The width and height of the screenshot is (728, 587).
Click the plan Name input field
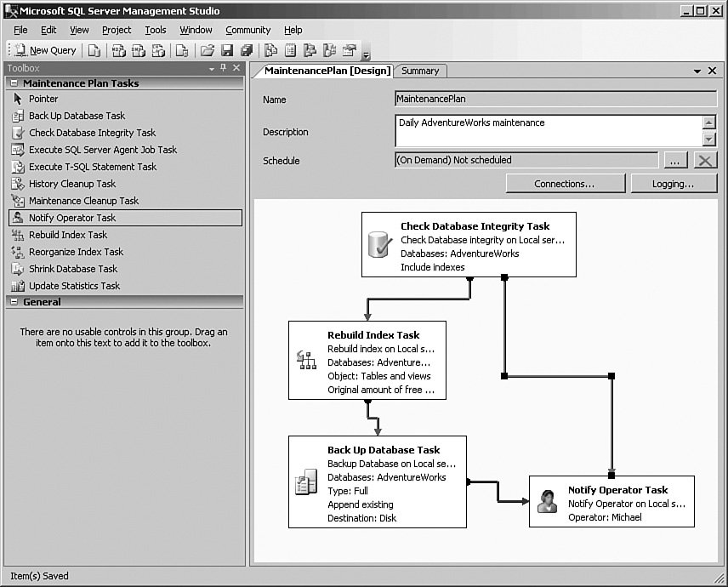(555, 99)
